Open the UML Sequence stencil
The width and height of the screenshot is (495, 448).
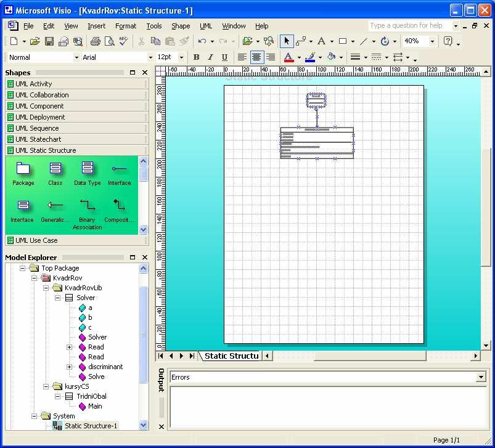[76, 128]
